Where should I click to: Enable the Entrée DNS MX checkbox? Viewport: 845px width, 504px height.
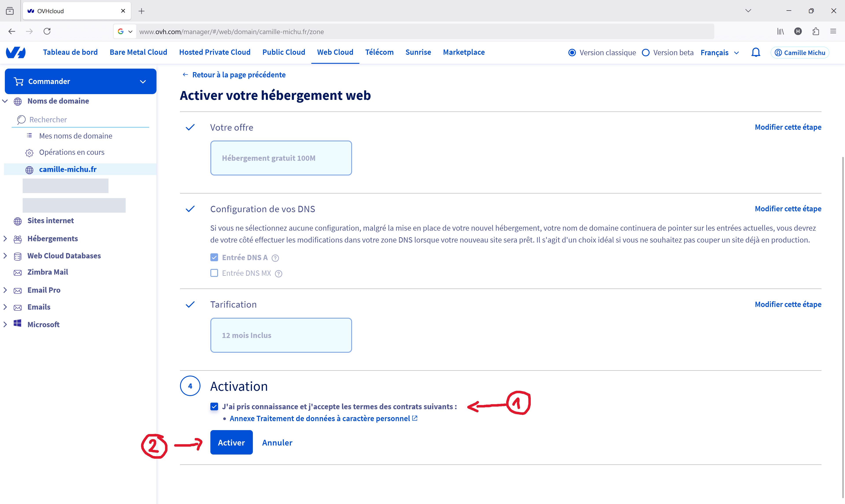pyautogui.click(x=214, y=273)
